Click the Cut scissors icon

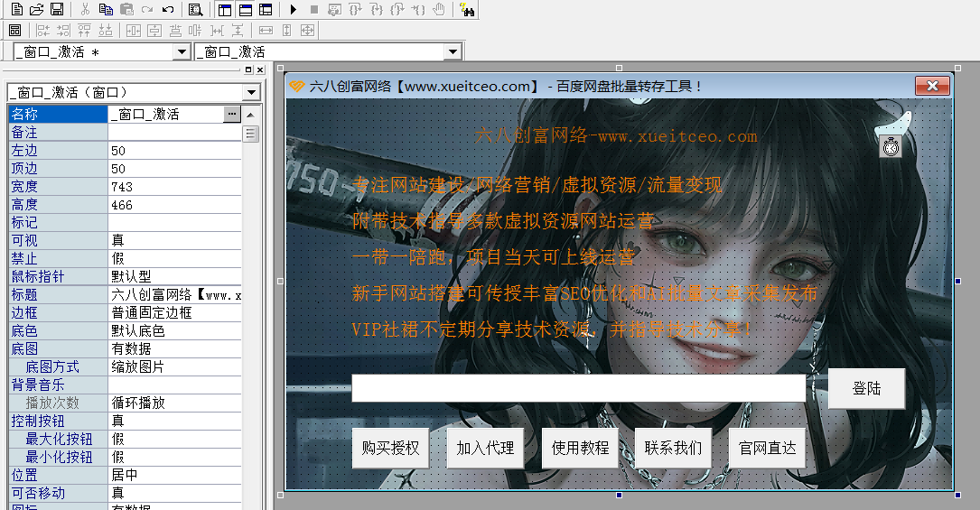(x=86, y=9)
